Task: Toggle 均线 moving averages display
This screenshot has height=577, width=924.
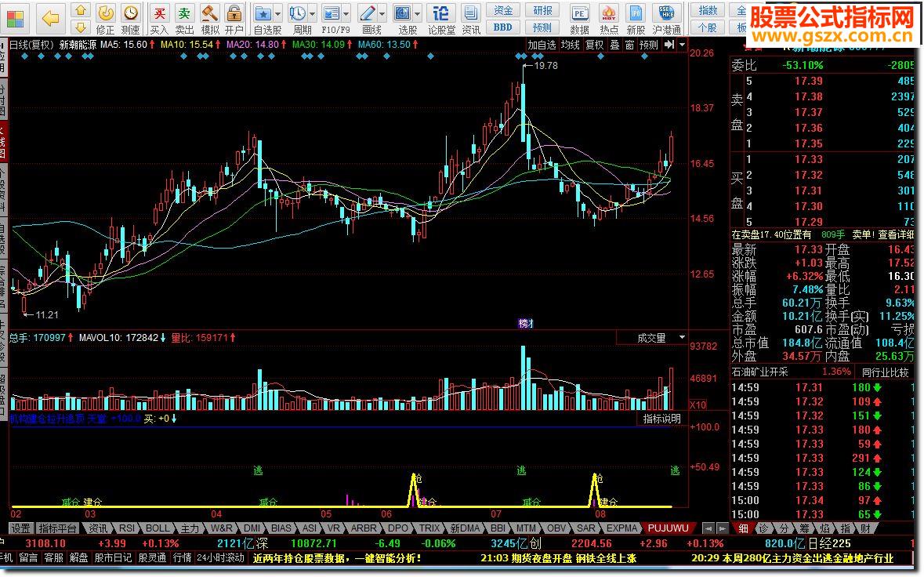Action: pyautogui.click(x=570, y=45)
